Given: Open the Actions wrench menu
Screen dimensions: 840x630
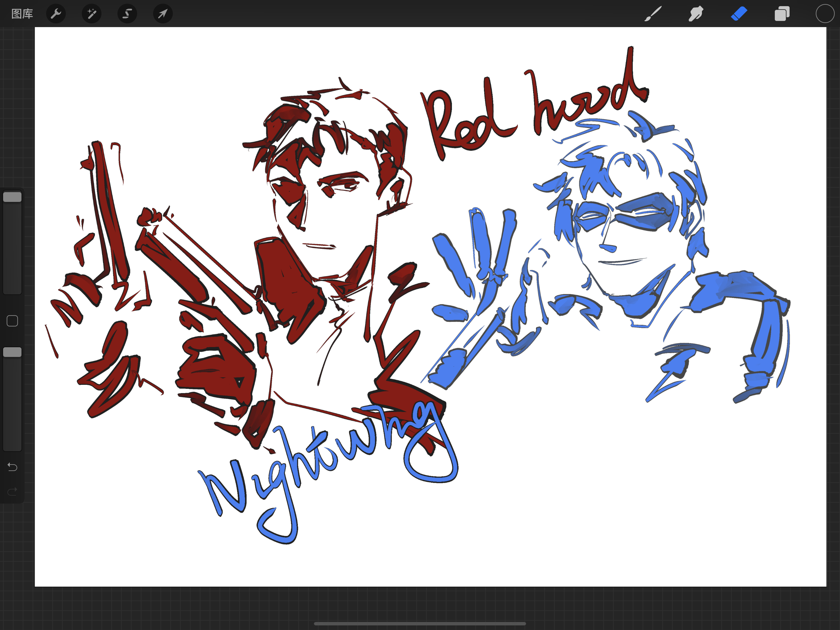Looking at the screenshot, I should pos(56,14).
